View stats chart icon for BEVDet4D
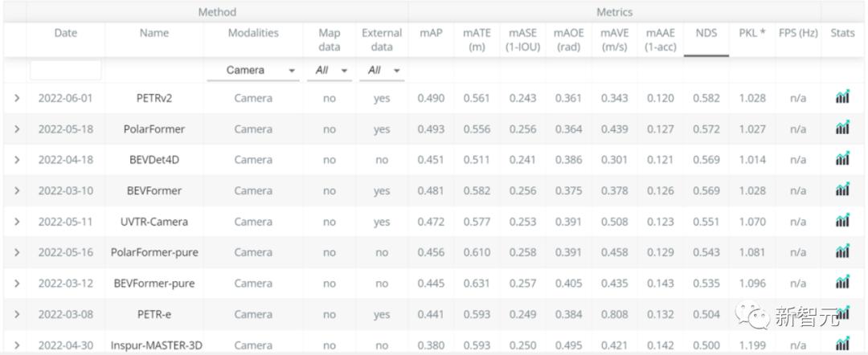 842,160
